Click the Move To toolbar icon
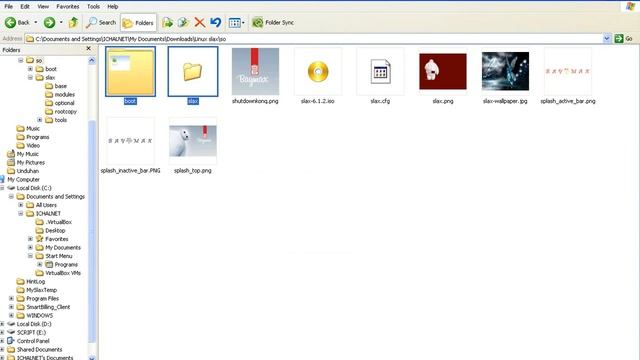Viewport: 640px width, 360px height. pos(167,22)
